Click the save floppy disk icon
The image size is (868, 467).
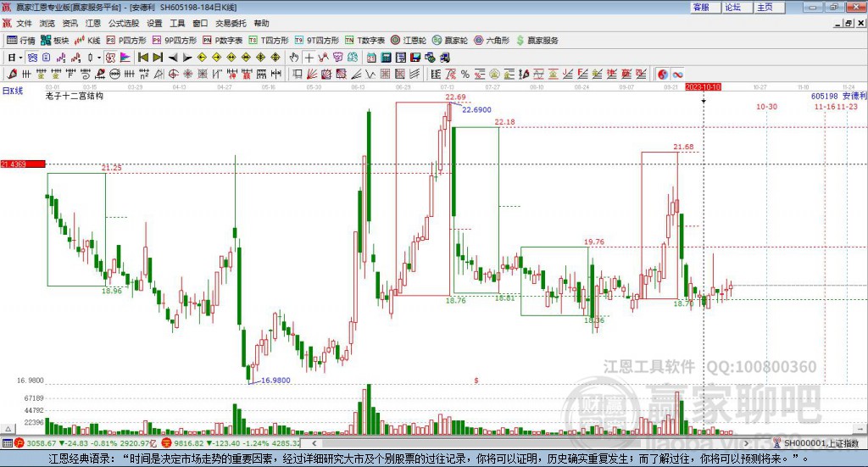coord(415,58)
